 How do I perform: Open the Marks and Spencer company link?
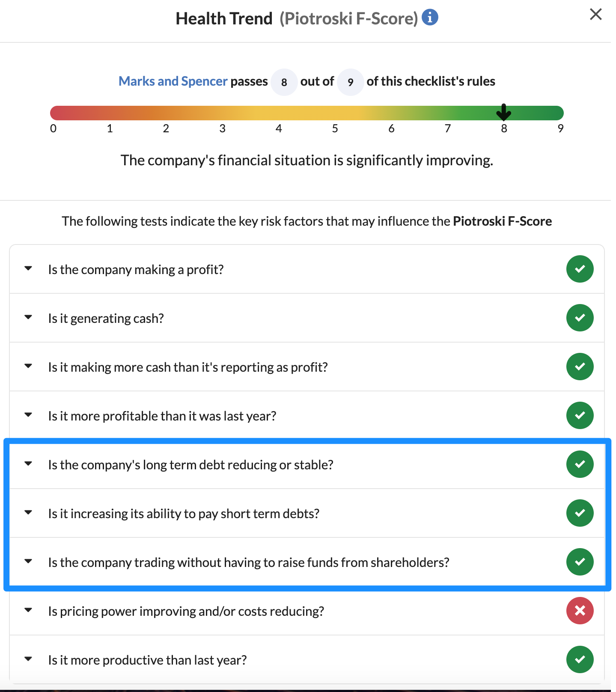(173, 81)
